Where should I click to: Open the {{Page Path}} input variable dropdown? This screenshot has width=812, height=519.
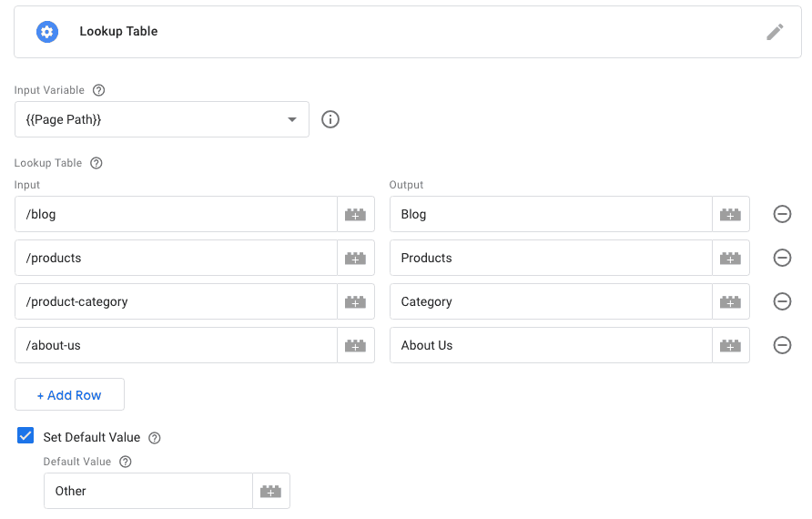click(x=162, y=119)
